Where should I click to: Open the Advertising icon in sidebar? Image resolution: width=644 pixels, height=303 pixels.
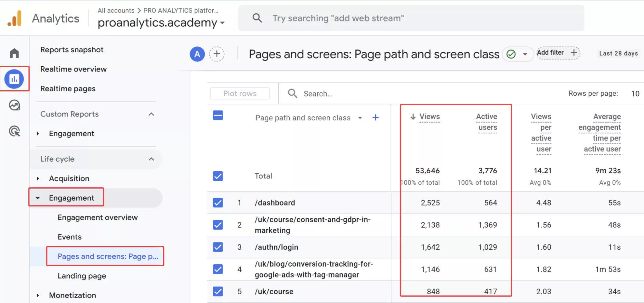point(14,131)
